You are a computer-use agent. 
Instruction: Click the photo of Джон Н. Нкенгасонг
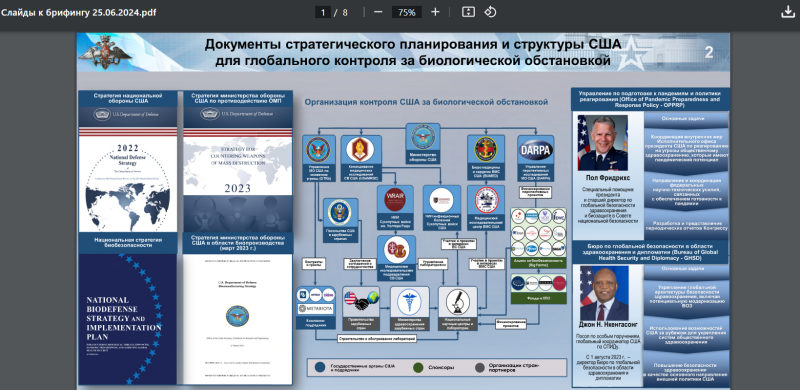point(604,293)
